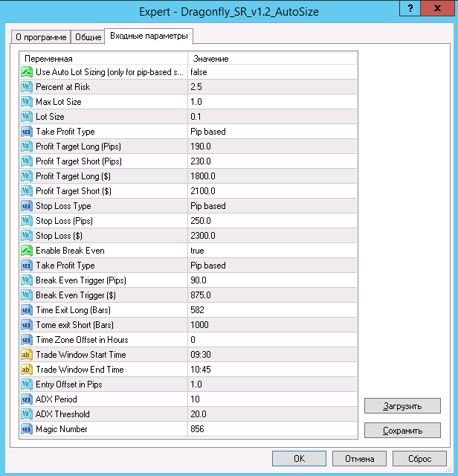
Task: Select the 20.0 ADX Threshold value
Action: tap(272, 414)
